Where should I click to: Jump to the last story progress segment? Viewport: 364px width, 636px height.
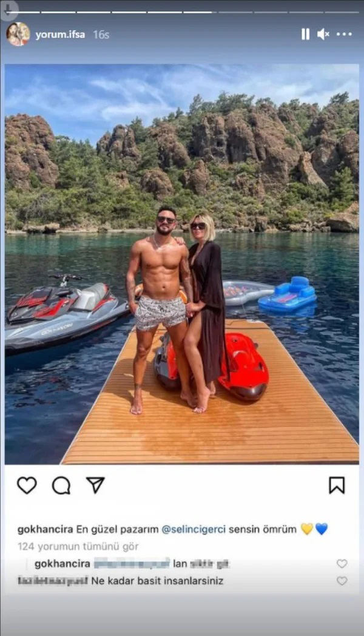click(342, 12)
